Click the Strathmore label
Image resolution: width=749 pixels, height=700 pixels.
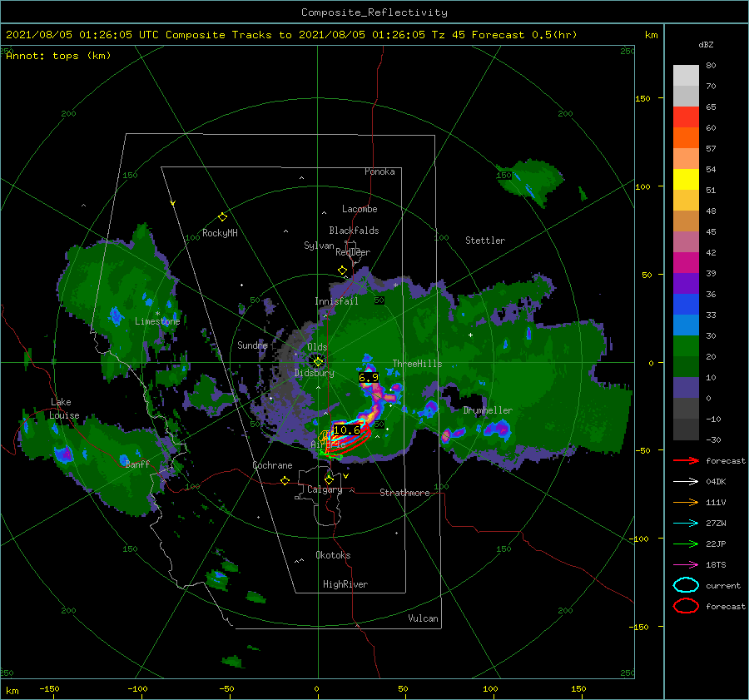404,493
